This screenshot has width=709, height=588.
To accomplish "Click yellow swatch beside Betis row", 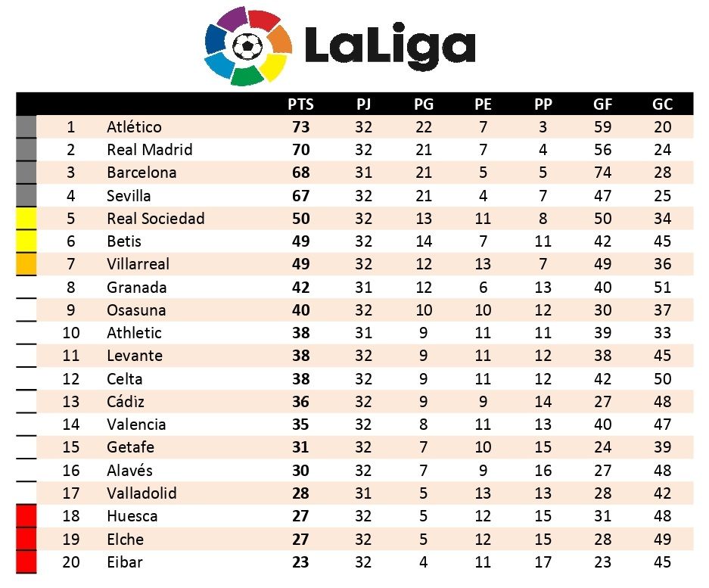I will (26, 241).
